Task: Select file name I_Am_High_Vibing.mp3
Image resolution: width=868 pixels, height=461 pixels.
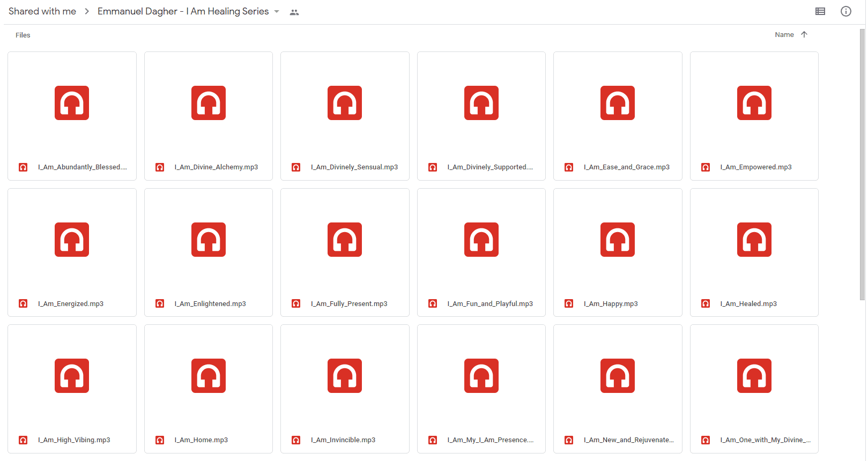Action: pyautogui.click(x=74, y=440)
